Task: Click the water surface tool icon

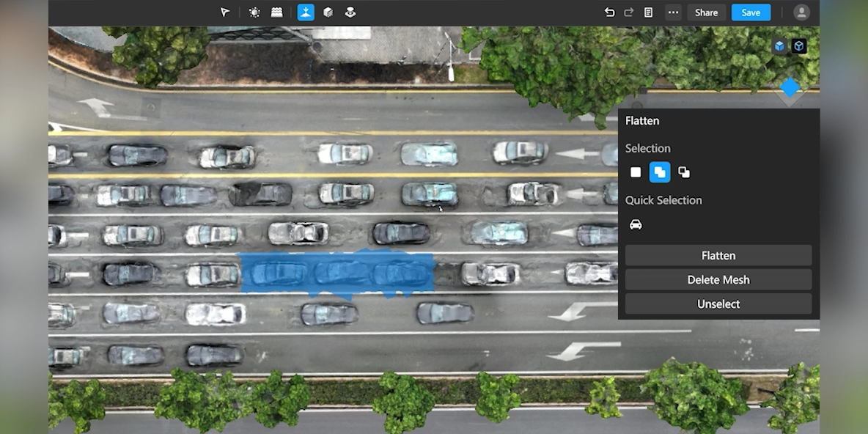Action: tap(276, 12)
